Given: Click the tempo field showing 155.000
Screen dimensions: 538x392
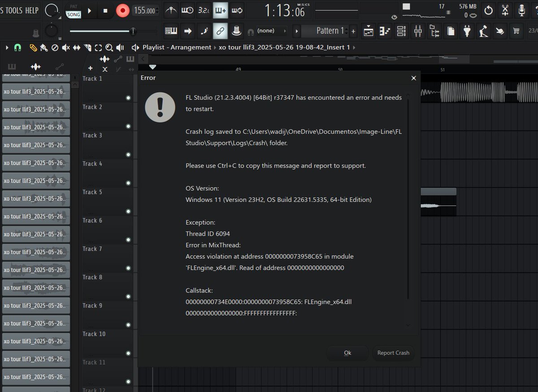Looking at the screenshot, I should [x=145, y=11].
